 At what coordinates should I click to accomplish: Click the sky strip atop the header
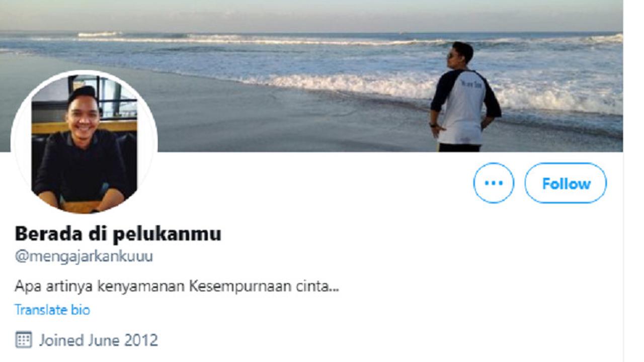pyautogui.click(x=311, y=15)
